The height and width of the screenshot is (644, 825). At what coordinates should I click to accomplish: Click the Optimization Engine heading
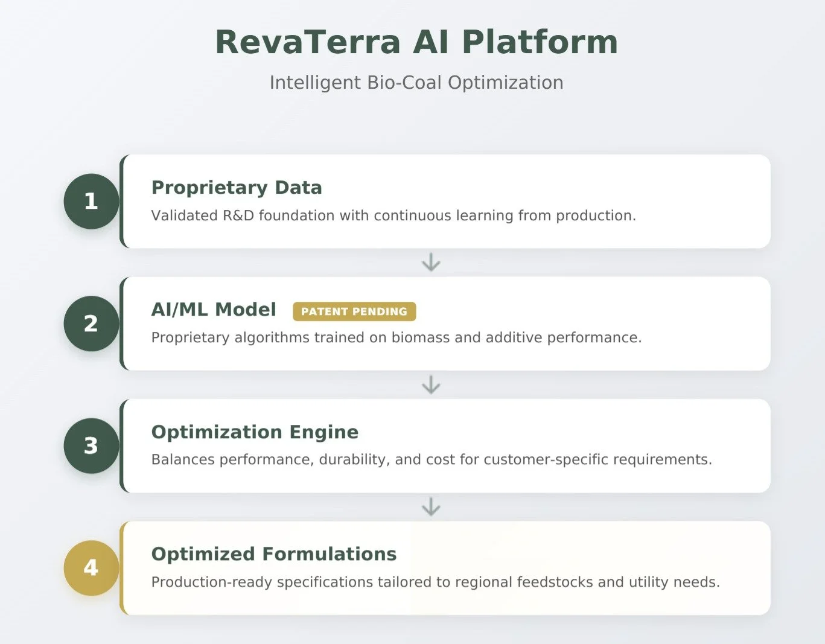click(x=255, y=432)
